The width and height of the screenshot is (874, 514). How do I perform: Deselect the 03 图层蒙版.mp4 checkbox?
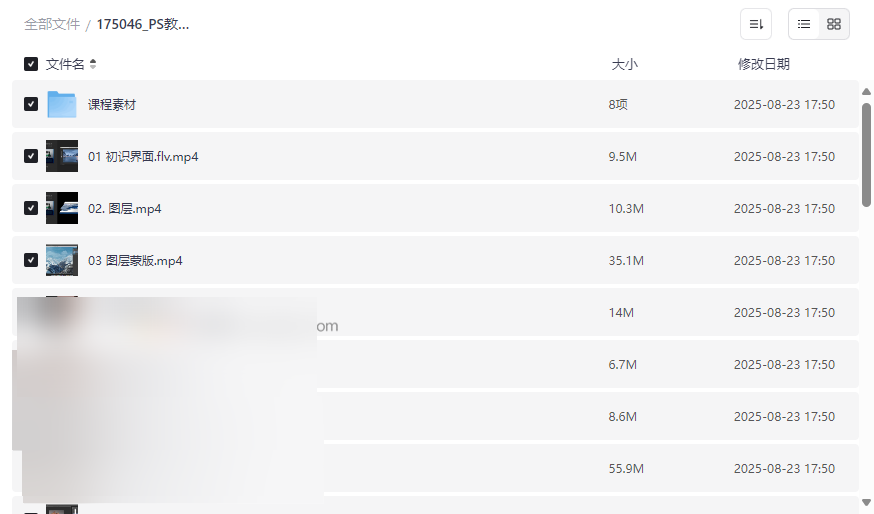coord(31,261)
